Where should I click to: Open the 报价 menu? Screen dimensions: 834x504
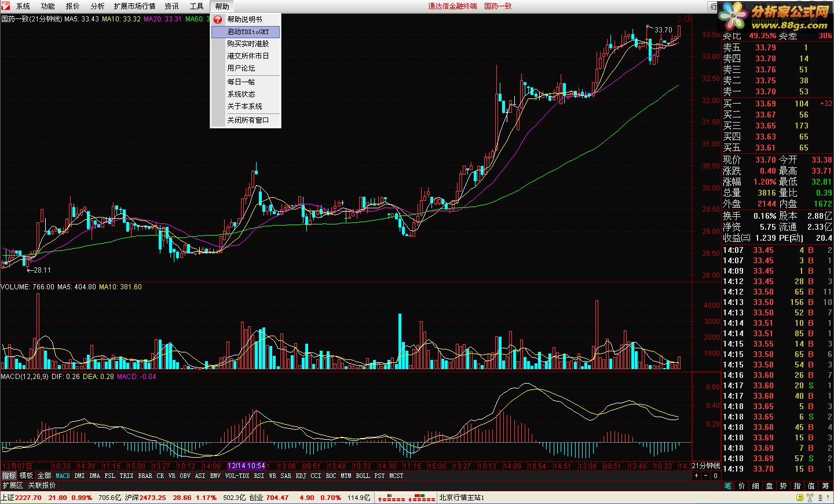tap(73, 6)
